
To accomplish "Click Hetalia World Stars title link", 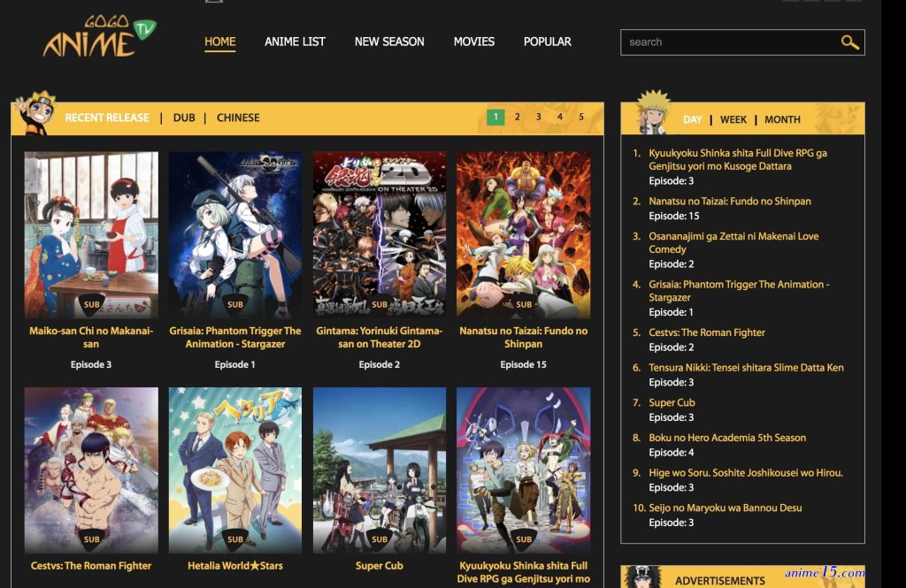I will (x=235, y=566).
